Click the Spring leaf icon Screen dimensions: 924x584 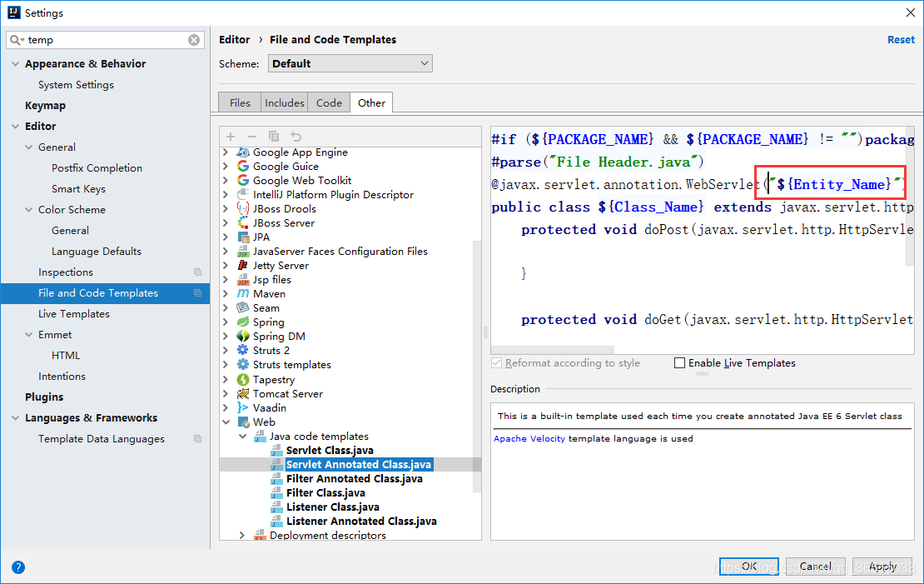click(x=243, y=322)
